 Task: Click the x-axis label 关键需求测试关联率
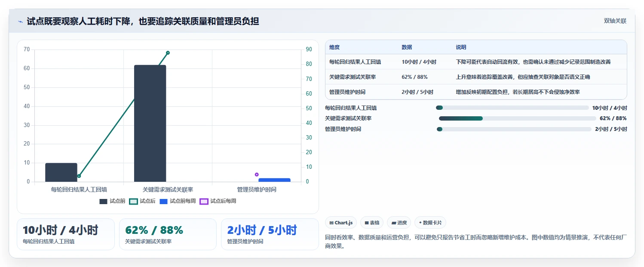coord(168,189)
